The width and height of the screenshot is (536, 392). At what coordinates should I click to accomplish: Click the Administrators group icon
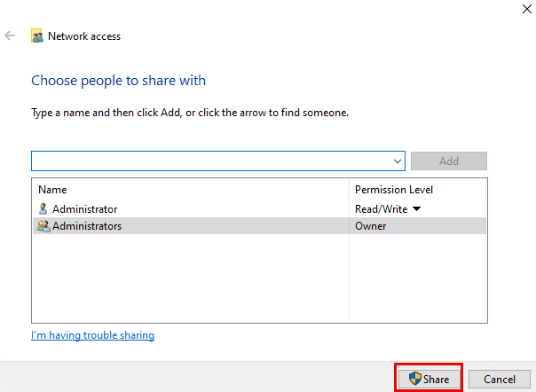pos(43,226)
